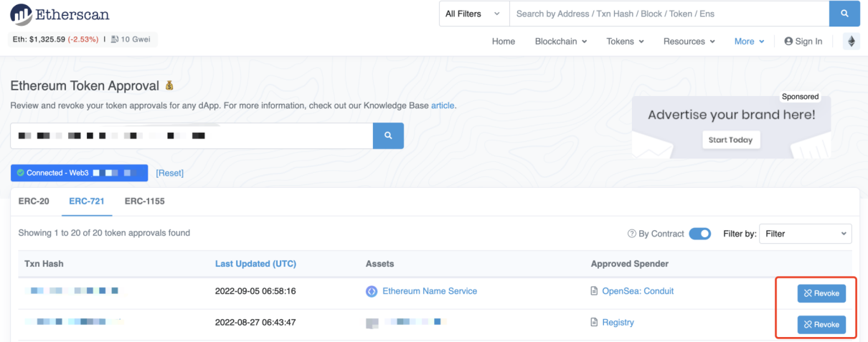868x342 pixels.
Task: Revoke the Registry approval
Action: [821, 325]
